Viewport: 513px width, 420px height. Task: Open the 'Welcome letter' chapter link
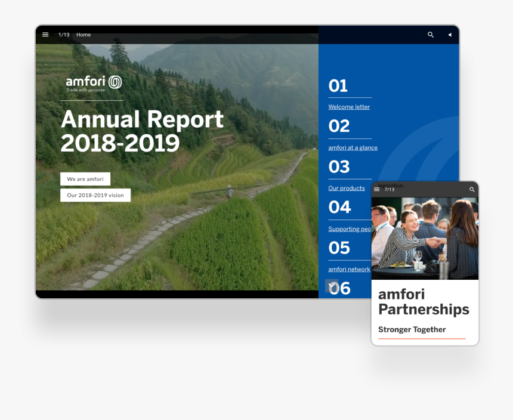click(349, 107)
